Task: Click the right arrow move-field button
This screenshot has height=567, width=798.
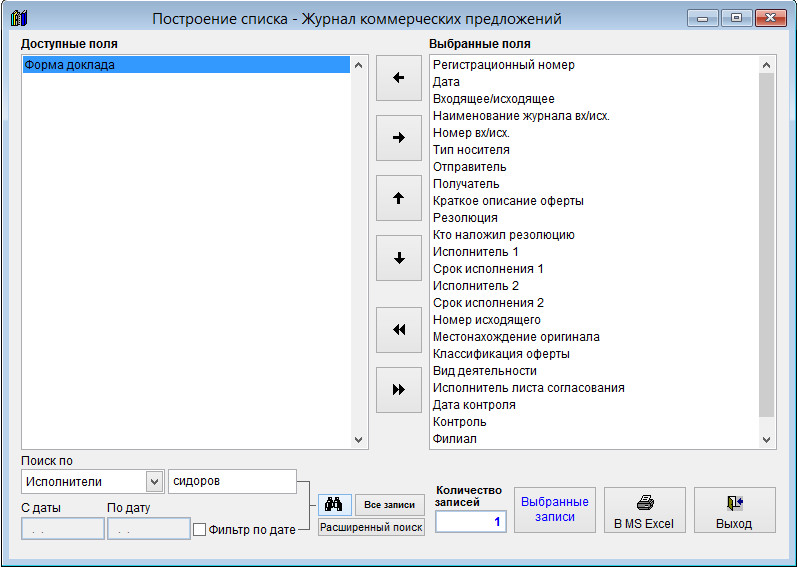Action: coord(398,138)
